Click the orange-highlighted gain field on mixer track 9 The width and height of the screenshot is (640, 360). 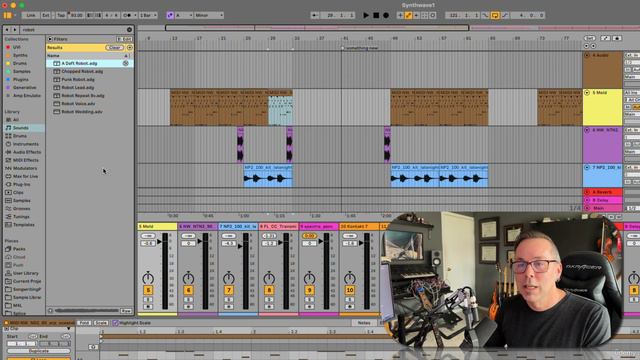(309, 236)
